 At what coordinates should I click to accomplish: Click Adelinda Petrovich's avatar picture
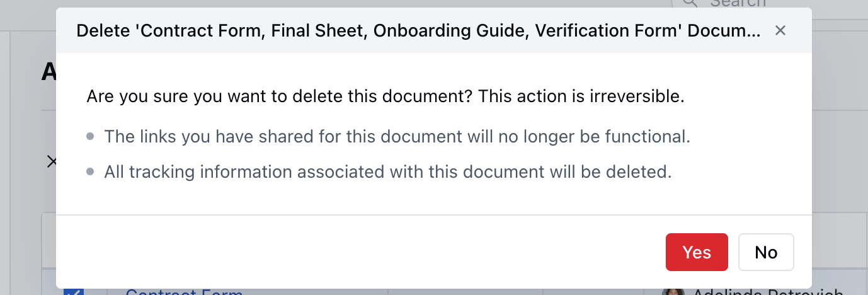coord(673,292)
